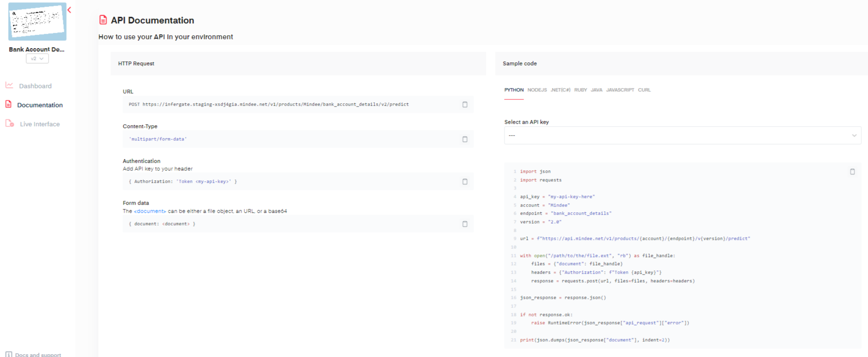Open Docs and support link

[38, 354]
